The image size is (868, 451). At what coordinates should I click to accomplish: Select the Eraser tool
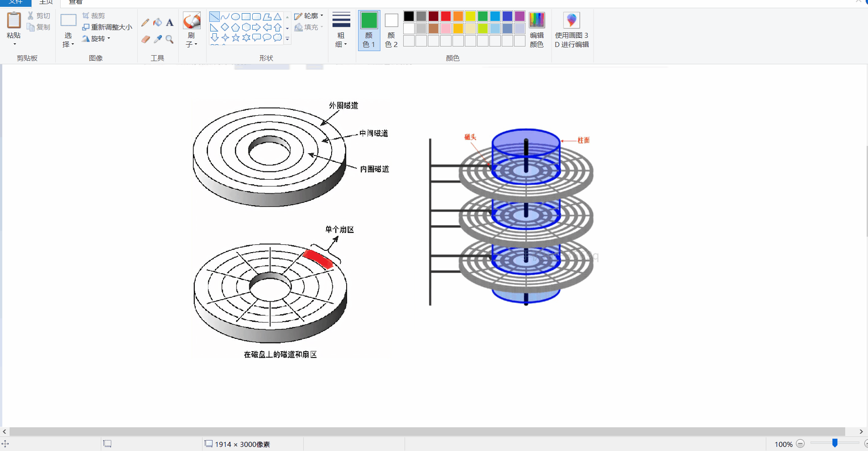146,40
